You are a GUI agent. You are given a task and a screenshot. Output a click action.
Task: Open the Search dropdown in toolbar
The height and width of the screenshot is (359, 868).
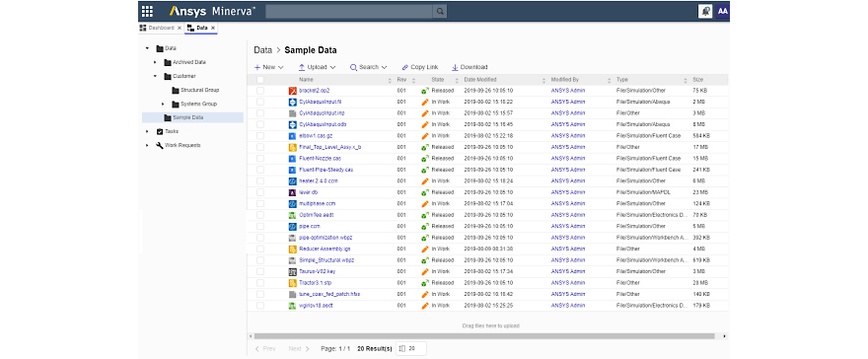tap(368, 67)
